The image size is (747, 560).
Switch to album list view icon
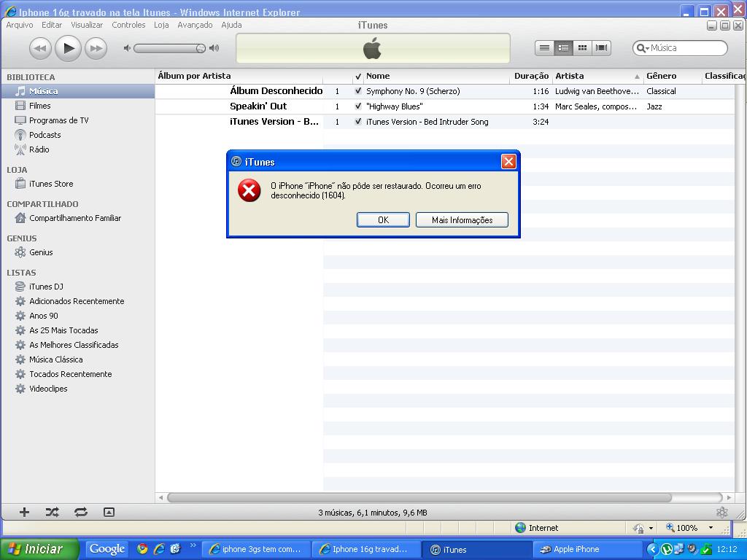[x=563, y=47]
